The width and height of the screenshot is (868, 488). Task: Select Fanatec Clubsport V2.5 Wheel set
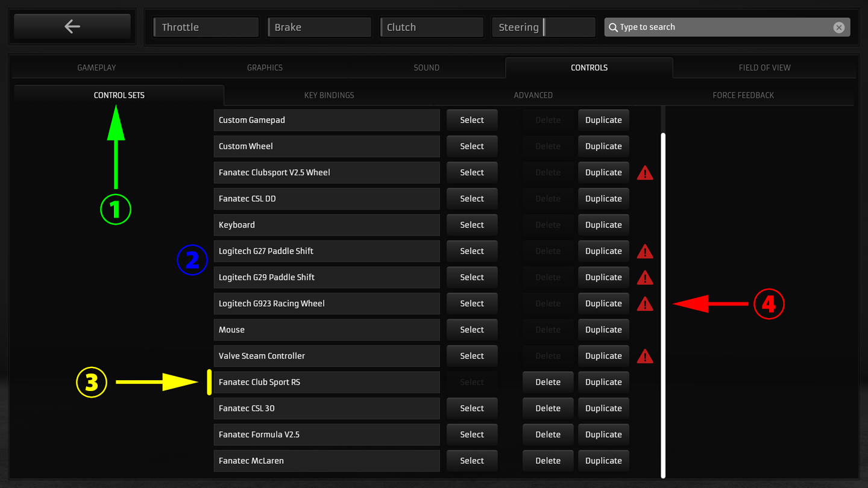point(472,172)
